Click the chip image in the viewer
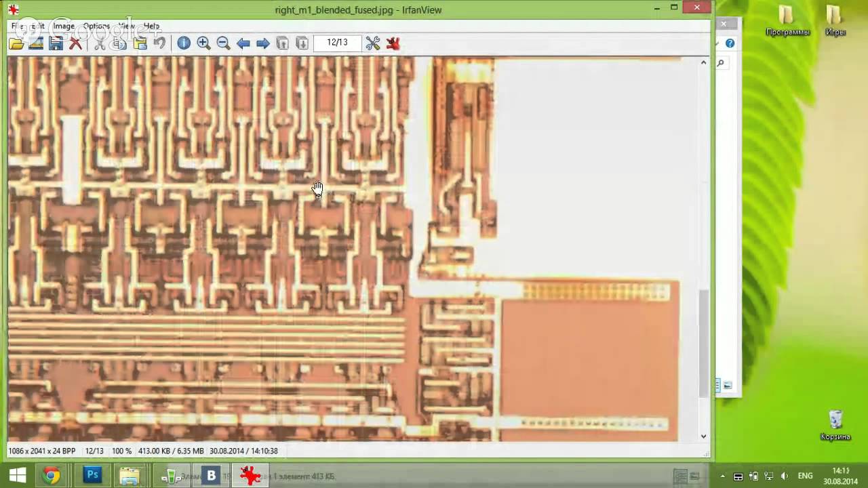This screenshot has width=868, height=488. (352, 249)
